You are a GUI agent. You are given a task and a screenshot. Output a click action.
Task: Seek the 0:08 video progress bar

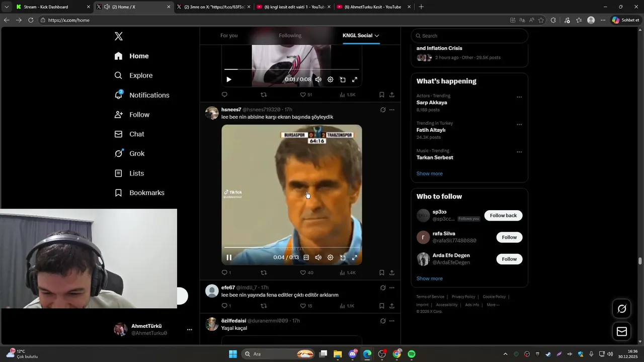(292, 69)
